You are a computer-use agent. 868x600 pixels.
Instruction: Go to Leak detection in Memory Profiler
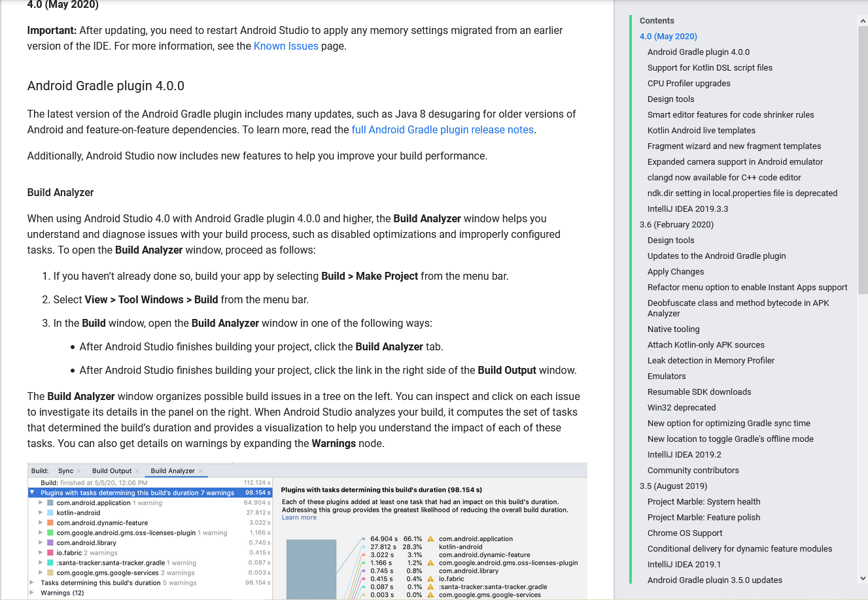click(711, 361)
